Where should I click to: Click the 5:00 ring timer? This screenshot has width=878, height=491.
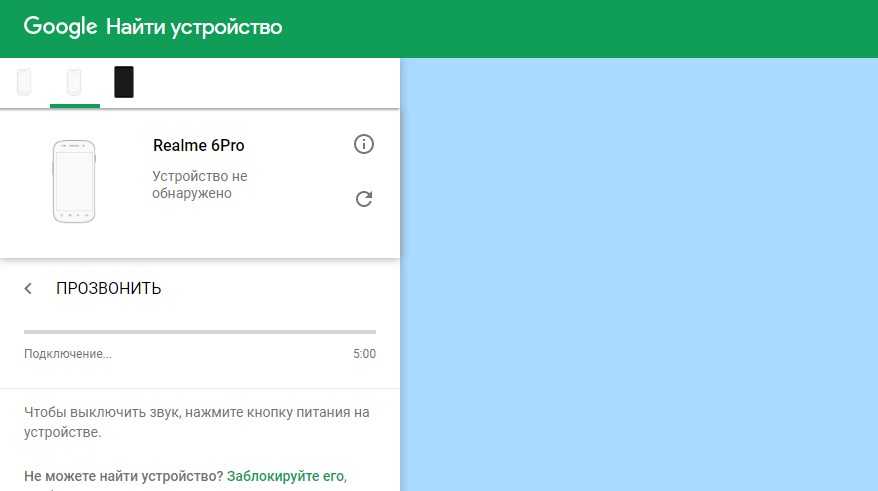pos(364,354)
